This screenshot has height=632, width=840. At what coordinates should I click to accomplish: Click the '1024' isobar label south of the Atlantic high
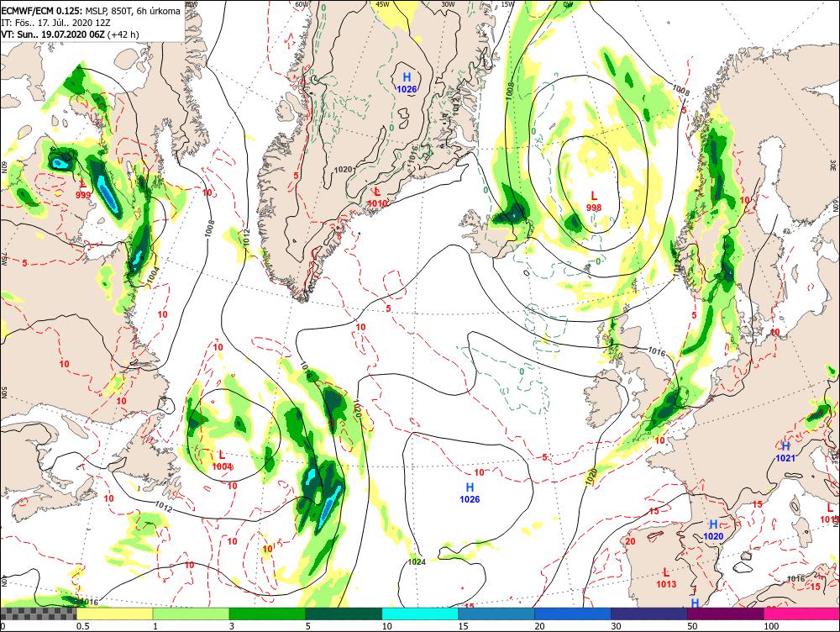[x=417, y=561]
